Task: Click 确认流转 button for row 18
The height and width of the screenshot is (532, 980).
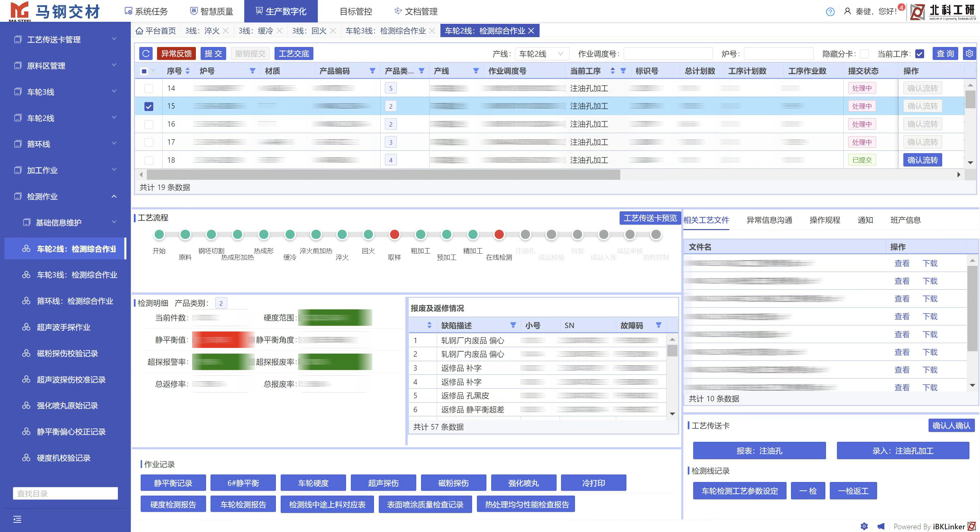Action: (922, 160)
